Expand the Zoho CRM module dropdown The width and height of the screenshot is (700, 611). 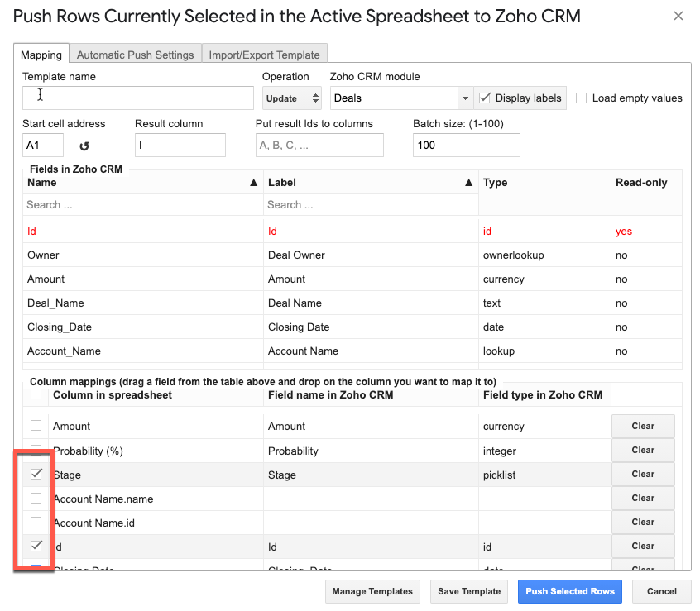point(464,98)
